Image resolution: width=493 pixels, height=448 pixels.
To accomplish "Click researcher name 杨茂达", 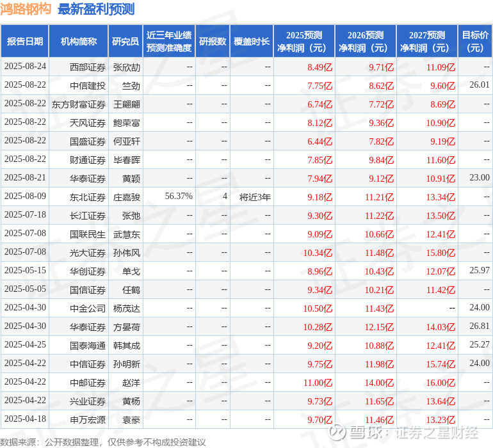I will click(126, 308).
